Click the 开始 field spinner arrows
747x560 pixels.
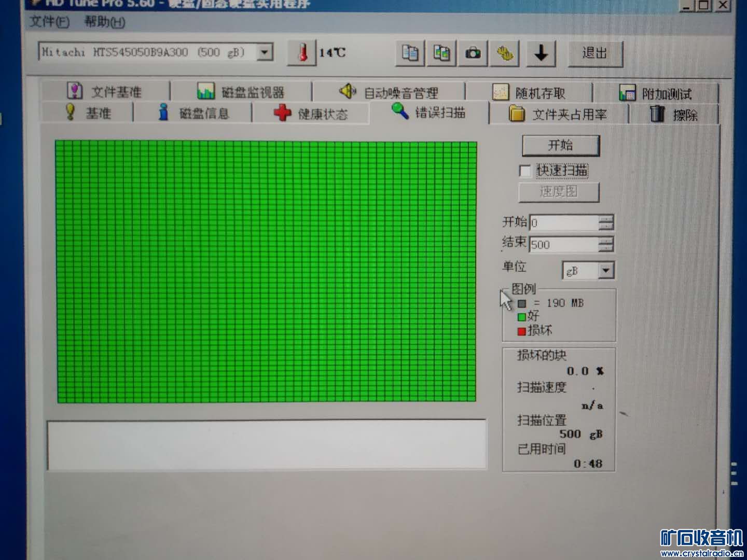[x=606, y=222]
